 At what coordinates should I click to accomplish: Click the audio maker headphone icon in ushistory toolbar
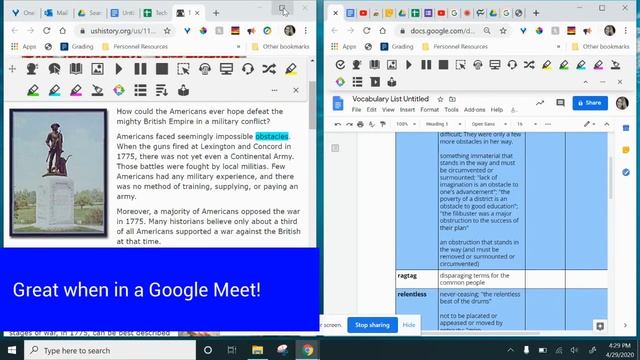pyautogui.click(x=205, y=69)
